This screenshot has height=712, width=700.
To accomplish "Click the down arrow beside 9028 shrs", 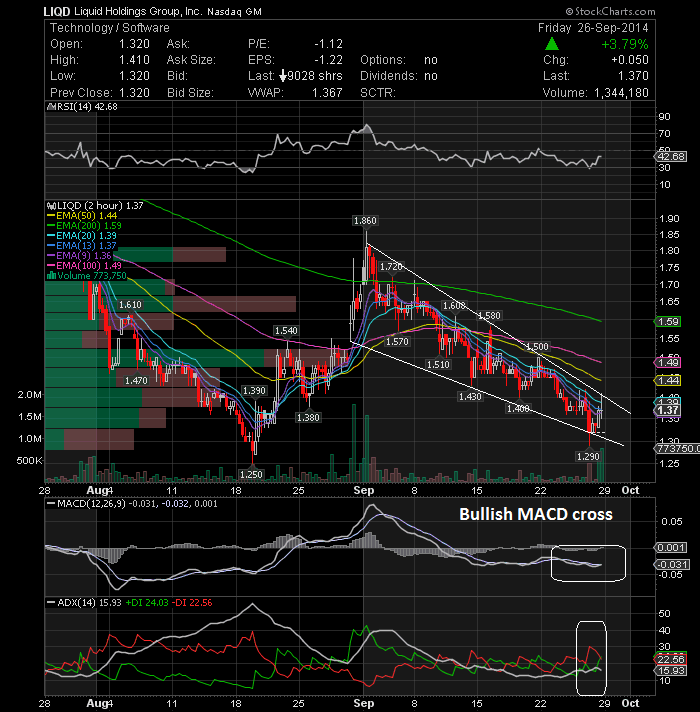I will [x=283, y=76].
